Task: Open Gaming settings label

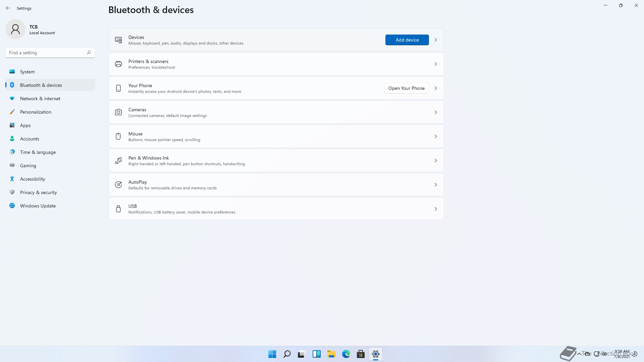Action: (x=28, y=166)
